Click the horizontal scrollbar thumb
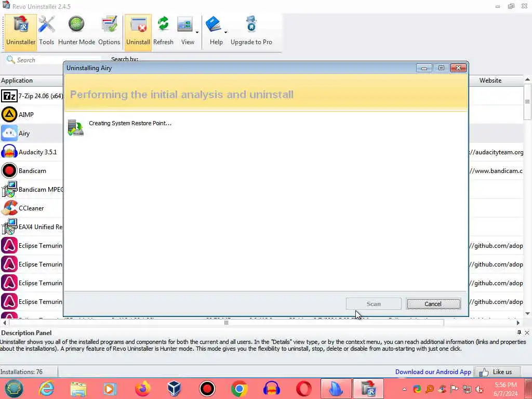 227,323
